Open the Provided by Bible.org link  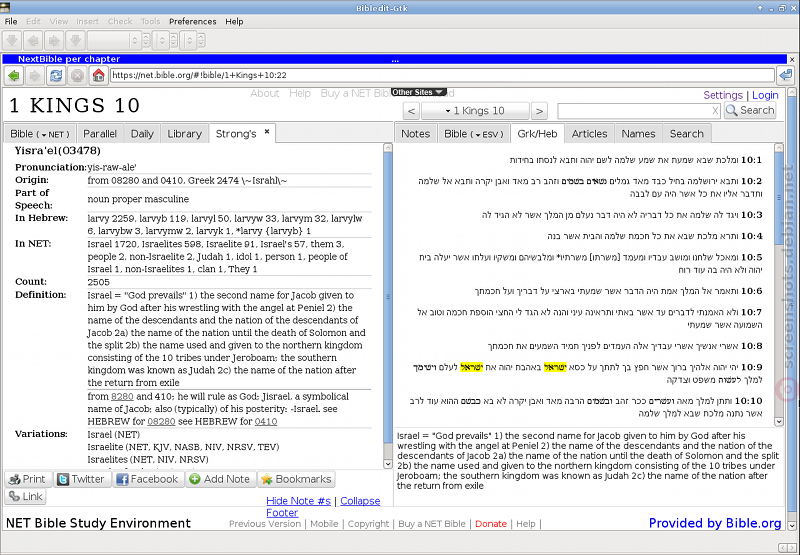pyautogui.click(x=715, y=523)
